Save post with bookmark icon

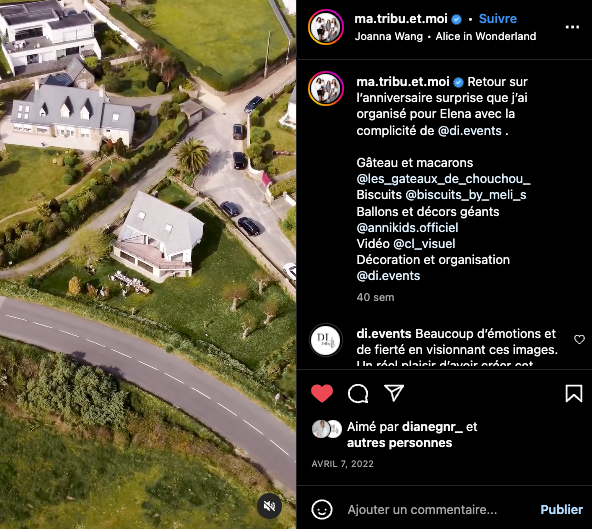point(574,393)
